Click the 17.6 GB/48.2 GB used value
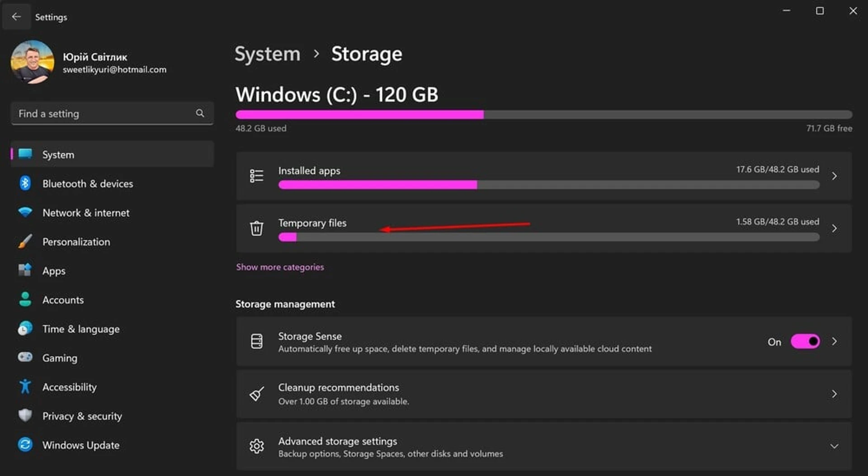 [777, 169]
